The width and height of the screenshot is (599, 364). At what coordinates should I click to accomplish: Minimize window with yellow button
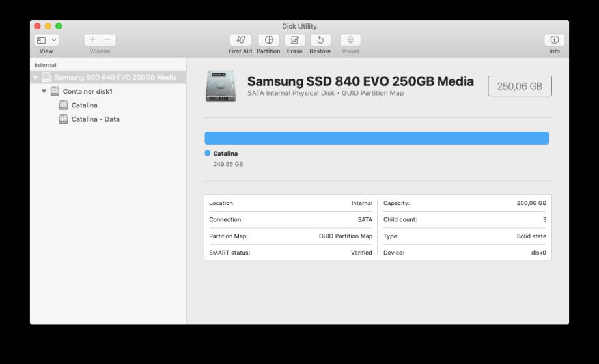48,26
